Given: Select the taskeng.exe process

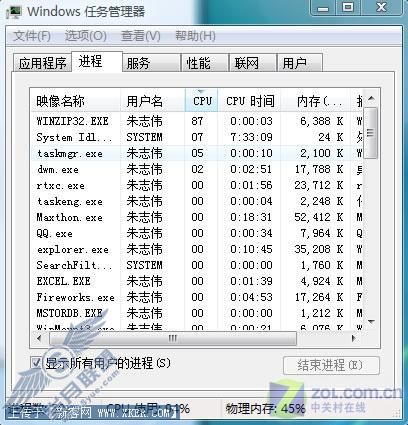Looking at the screenshot, I should pos(197,201).
